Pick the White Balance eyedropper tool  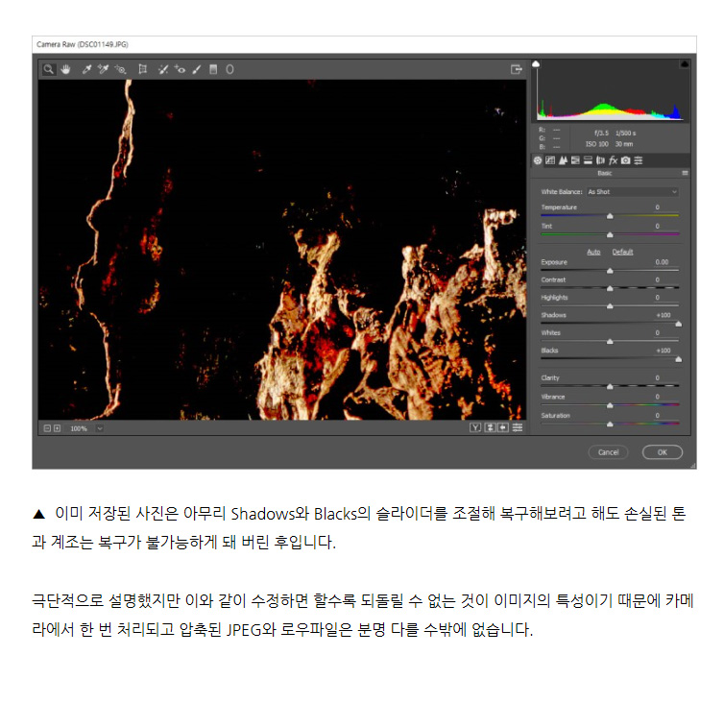click(86, 70)
